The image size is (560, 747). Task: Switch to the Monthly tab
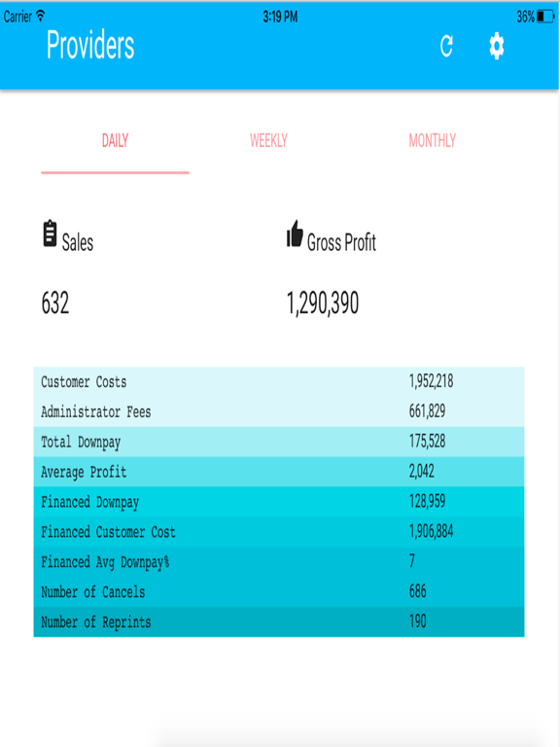click(433, 140)
